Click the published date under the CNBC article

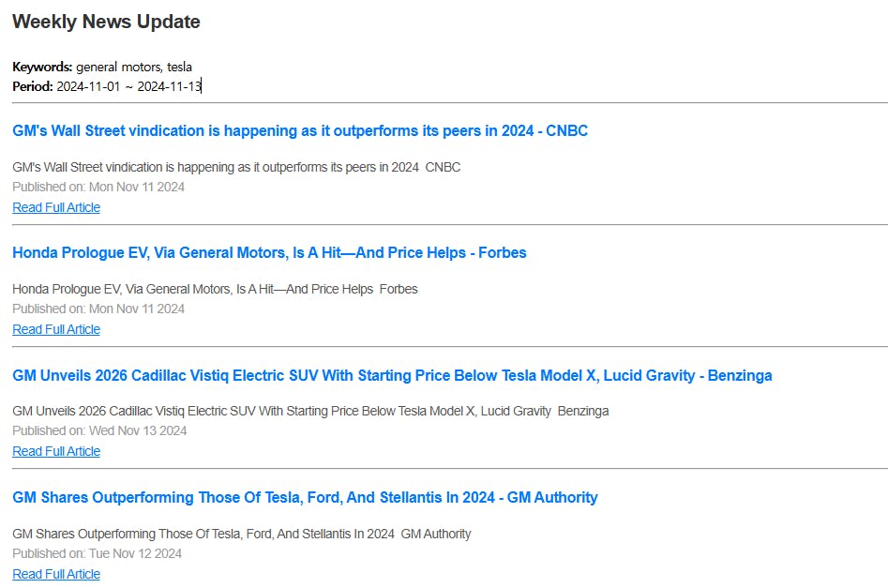click(x=98, y=187)
